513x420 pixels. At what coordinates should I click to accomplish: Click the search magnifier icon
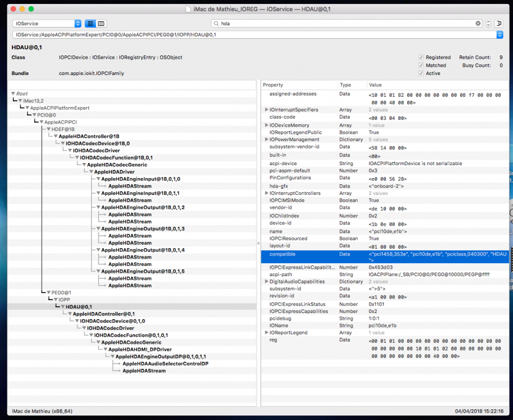[216, 24]
